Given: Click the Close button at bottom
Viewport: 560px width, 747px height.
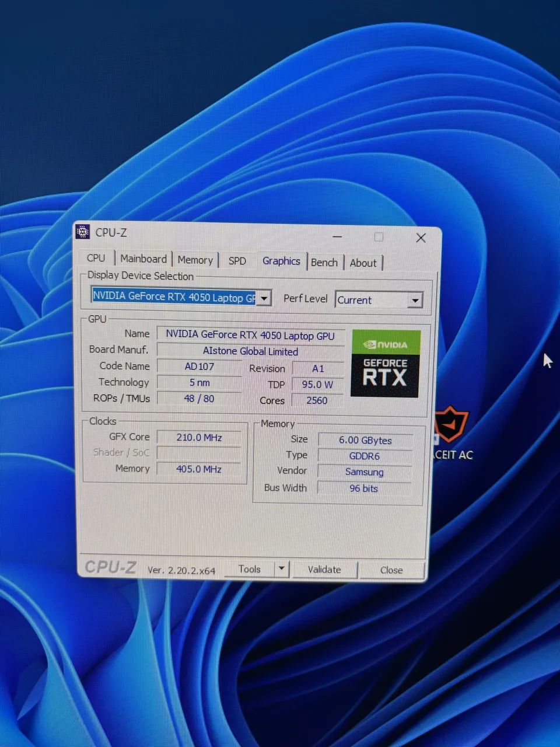Looking at the screenshot, I should point(391,570).
